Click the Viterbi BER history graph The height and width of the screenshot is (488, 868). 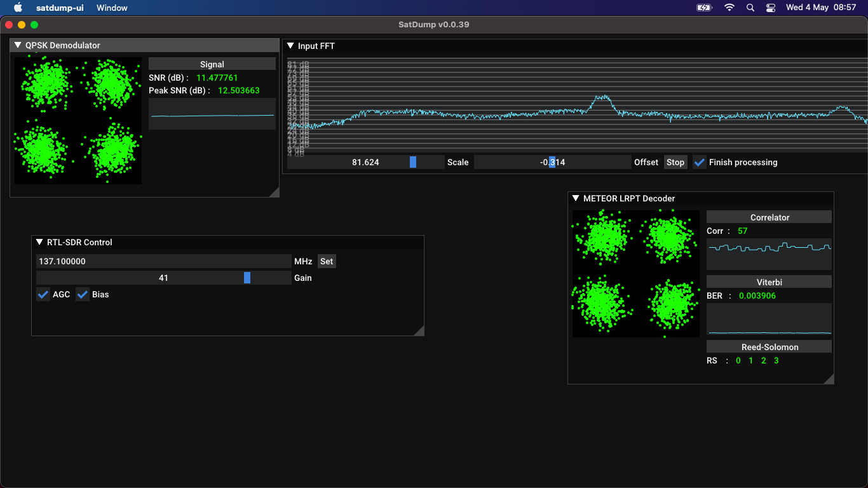tap(770, 319)
